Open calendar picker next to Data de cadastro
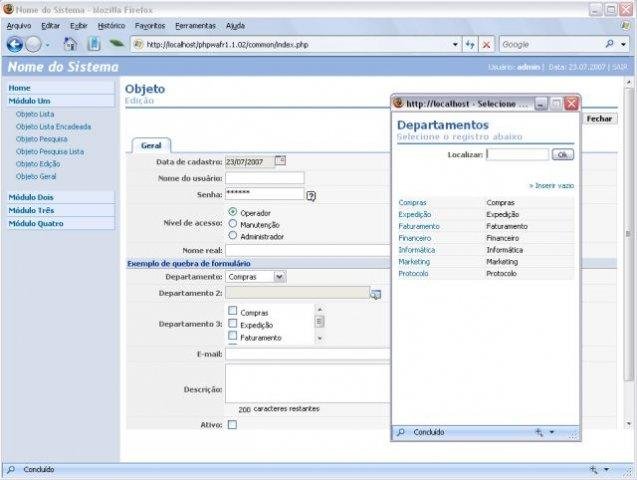The height and width of the screenshot is (480, 637). [x=280, y=161]
